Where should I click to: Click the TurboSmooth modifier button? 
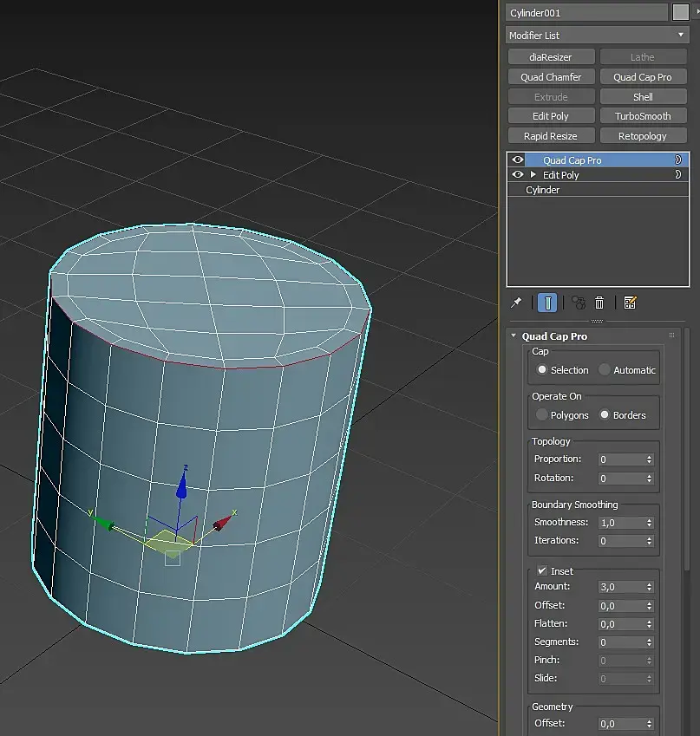(643, 116)
